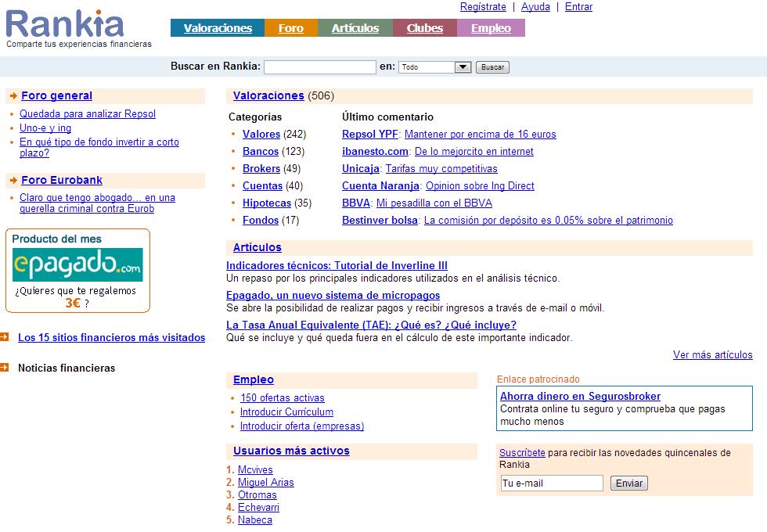This screenshot has height=532, width=767.
Task: Switch to the Foro tab
Action: click(291, 28)
